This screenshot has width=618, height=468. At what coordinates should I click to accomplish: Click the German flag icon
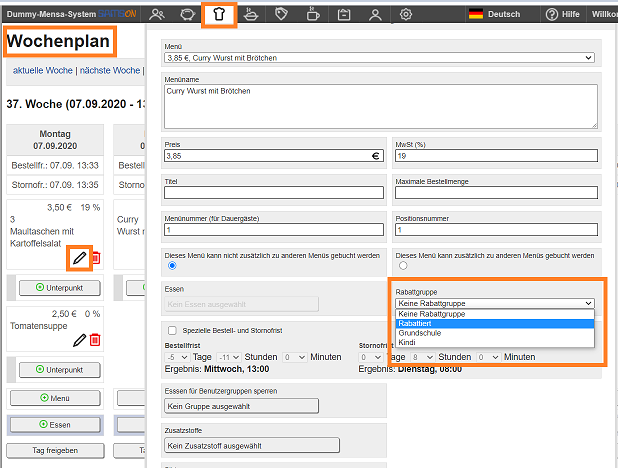(476, 14)
